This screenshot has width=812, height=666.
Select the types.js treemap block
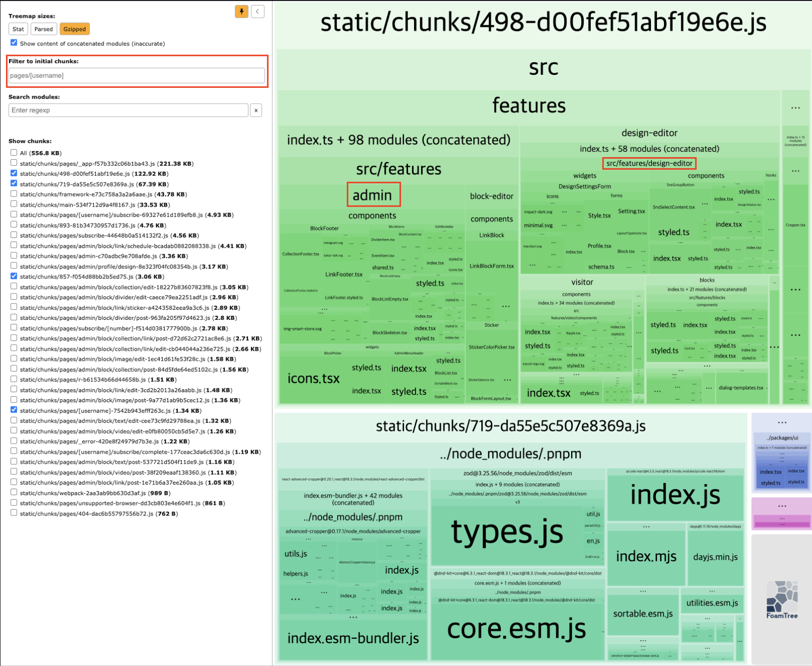[506, 533]
